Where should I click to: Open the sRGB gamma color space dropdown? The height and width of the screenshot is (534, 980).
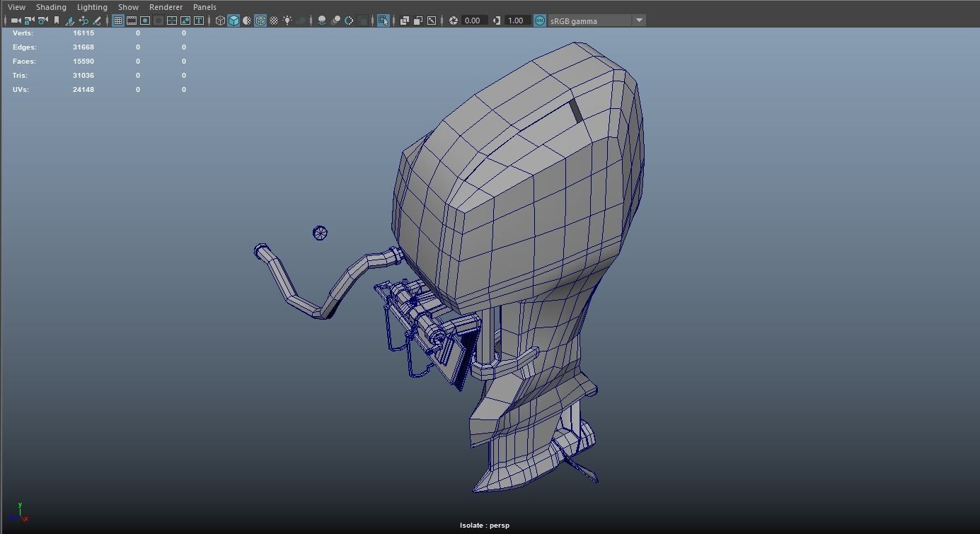click(x=596, y=21)
